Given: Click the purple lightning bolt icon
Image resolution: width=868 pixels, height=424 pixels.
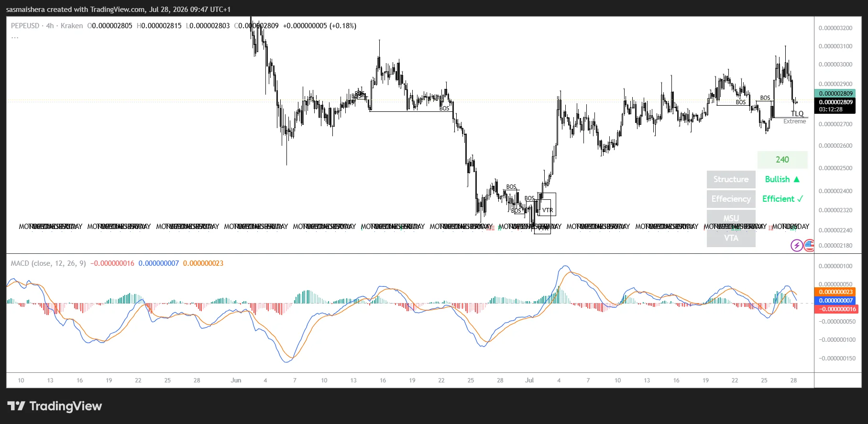Looking at the screenshot, I should 796,246.
